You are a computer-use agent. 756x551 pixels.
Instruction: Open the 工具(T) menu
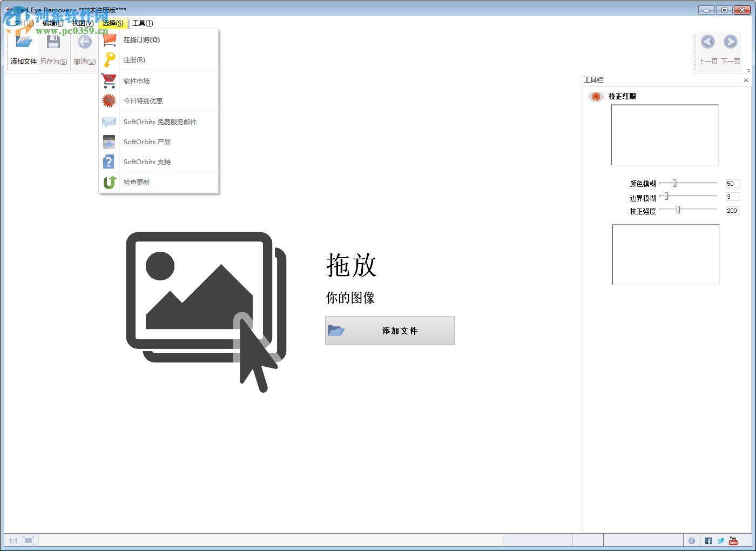[143, 23]
